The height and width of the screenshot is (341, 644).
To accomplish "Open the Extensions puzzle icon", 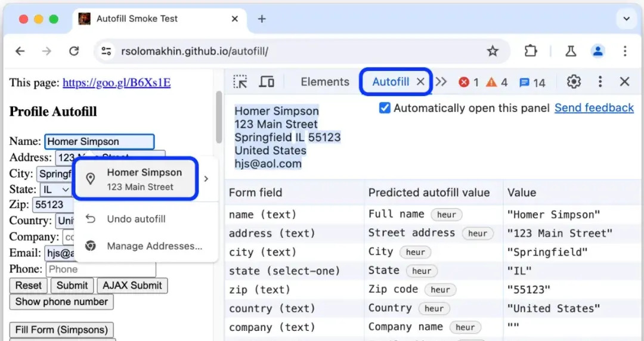I will 531,51.
